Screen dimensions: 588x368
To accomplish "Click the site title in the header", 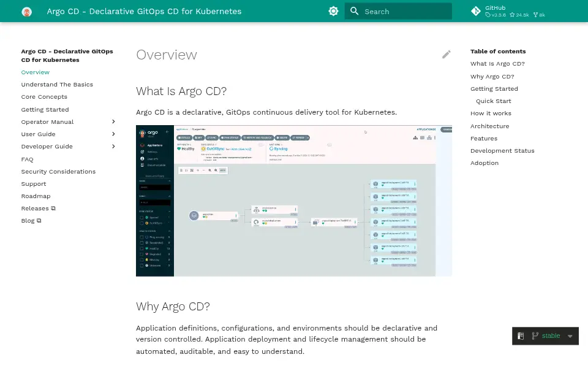I will pyautogui.click(x=144, y=11).
